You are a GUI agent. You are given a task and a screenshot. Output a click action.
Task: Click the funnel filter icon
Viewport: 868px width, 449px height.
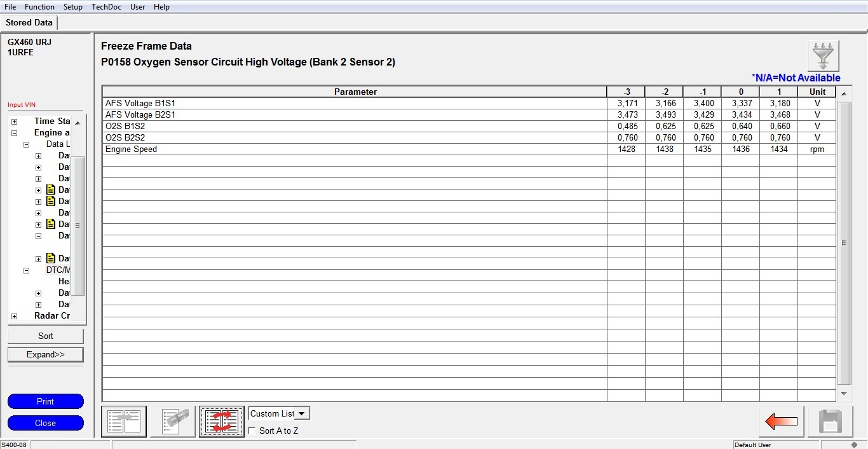(824, 56)
